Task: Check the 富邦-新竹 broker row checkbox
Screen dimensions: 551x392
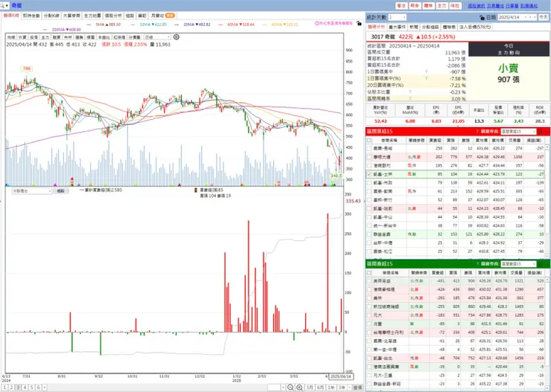Action: [x=369, y=199]
